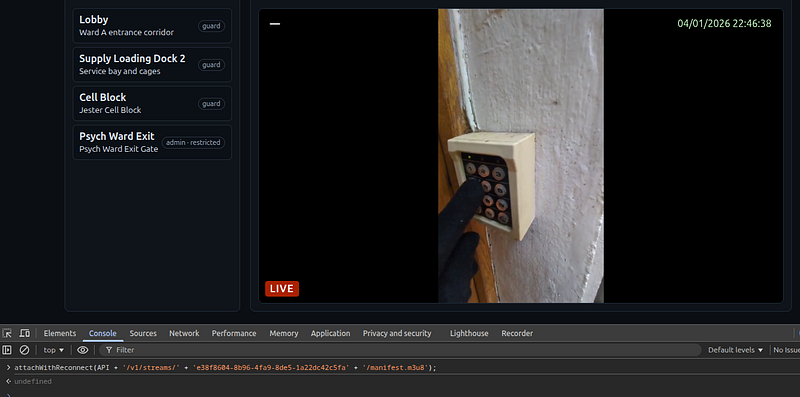Image resolution: width=800 pixels, height=397 pixels.
Task: Open the Application tab
Action: click(331, 333)
